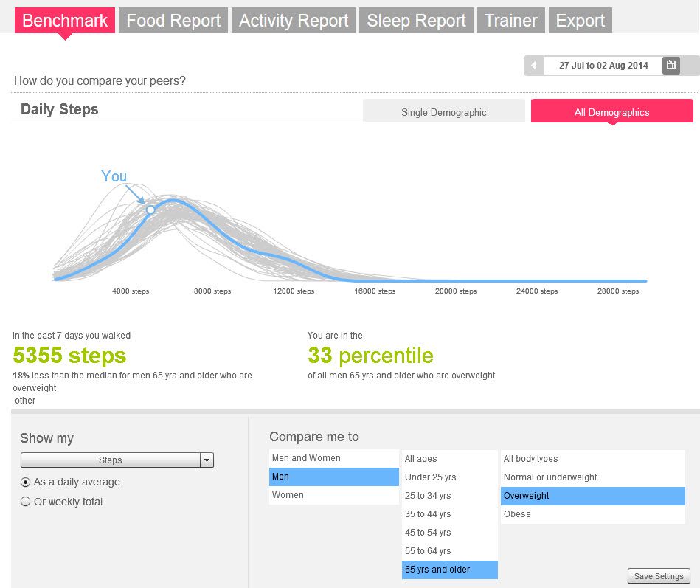Viewport: 700px width, 588px height.
Task: Select 'Or weekly total' radio button
Action: [25, 502]
